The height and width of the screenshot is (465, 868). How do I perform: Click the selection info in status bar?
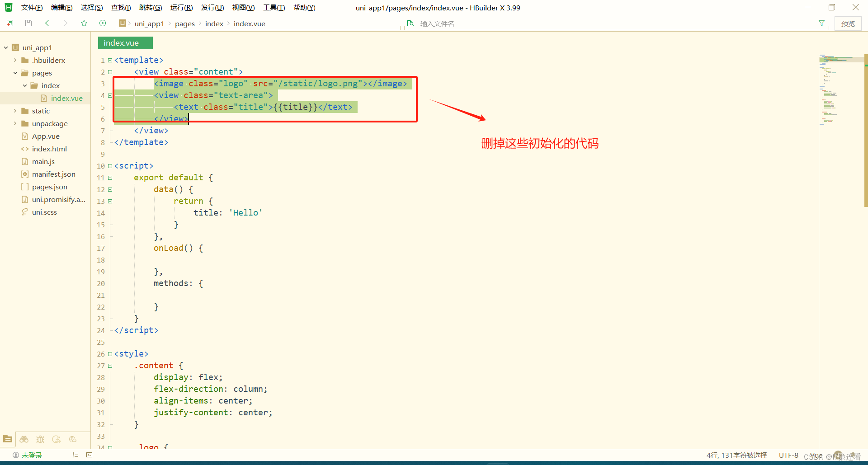pyautogui.click(x=737, y=455)
